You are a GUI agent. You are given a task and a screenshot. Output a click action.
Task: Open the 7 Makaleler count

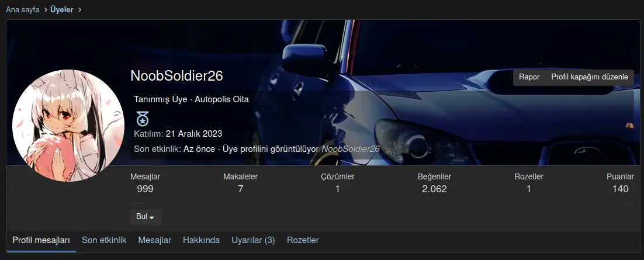240,189
